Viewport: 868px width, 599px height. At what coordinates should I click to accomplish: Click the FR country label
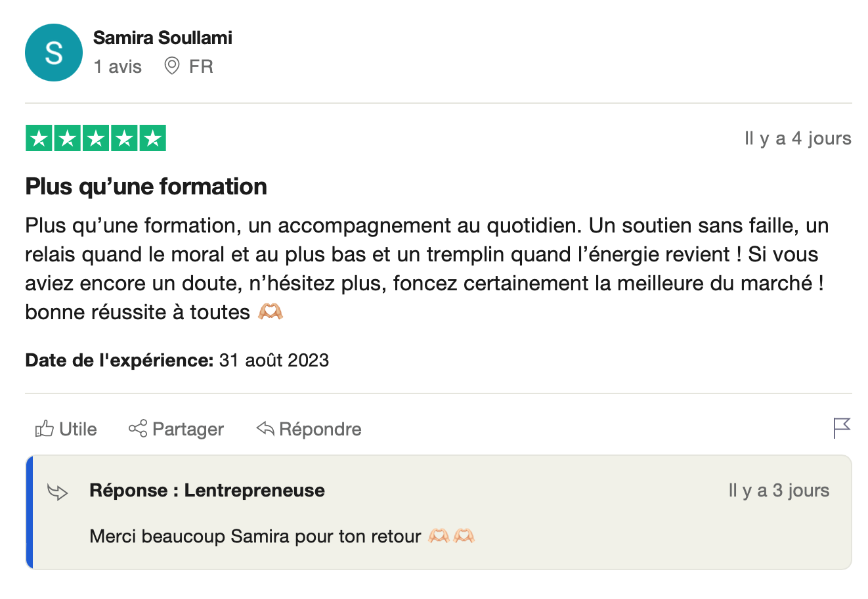pyautogui.click(x=201, y=66)
